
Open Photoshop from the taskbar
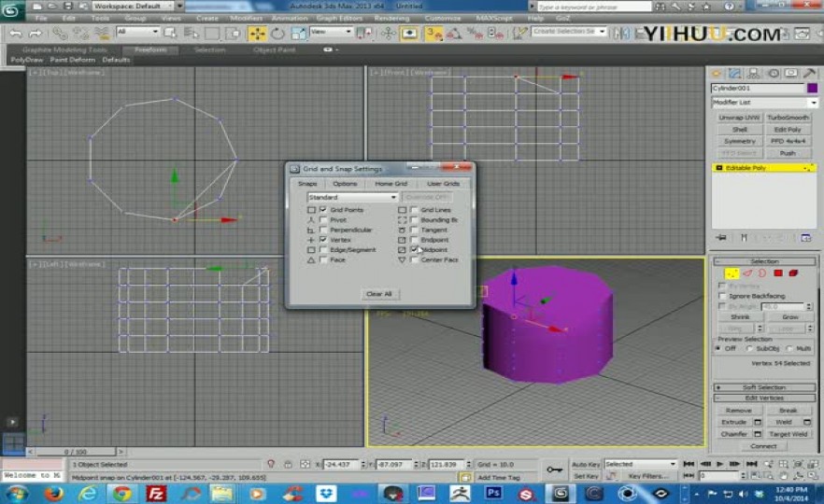tap(493, 494)
